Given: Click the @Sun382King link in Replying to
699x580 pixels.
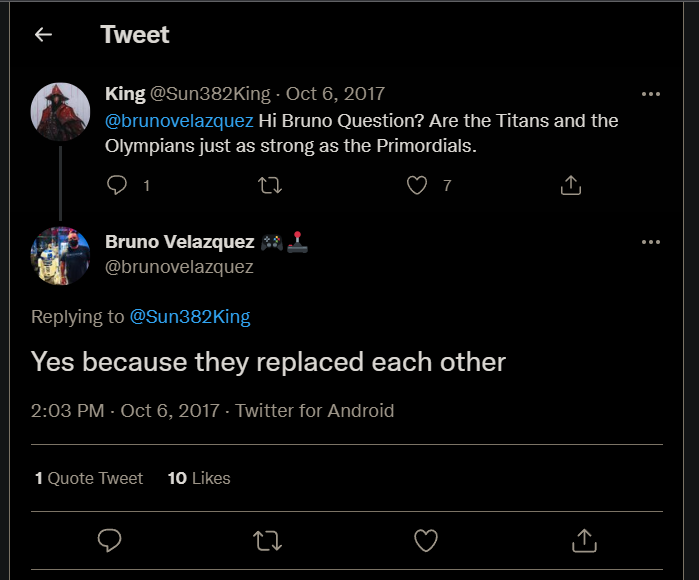Looking at the screenshot, I should coord(190,317).
